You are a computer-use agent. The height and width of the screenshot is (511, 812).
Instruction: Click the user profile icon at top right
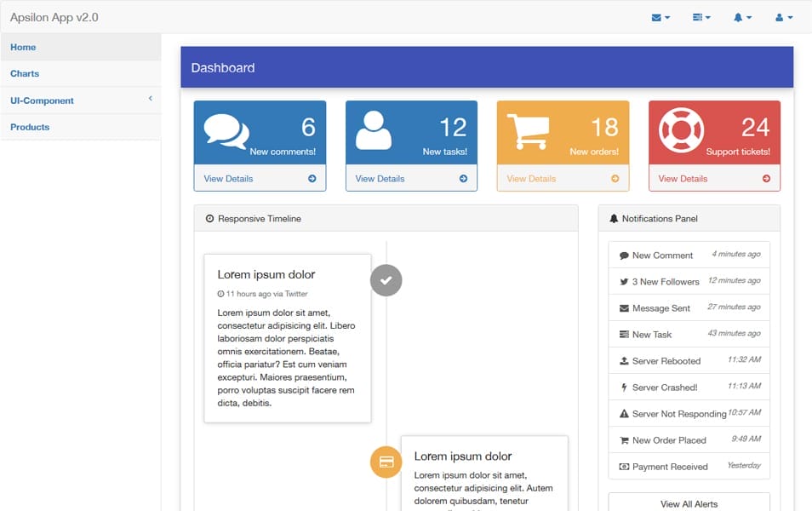pyautogui.click(x=780, y=17)
